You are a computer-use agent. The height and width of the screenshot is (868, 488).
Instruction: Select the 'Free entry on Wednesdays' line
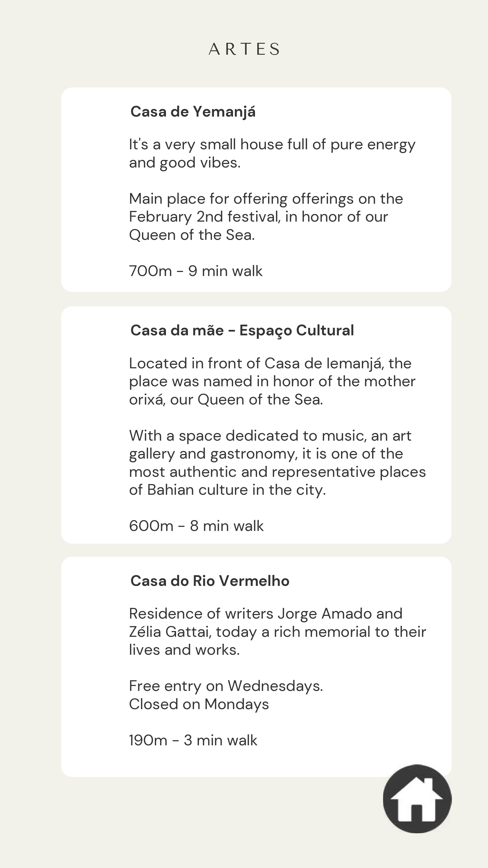(x=226, y=686)
